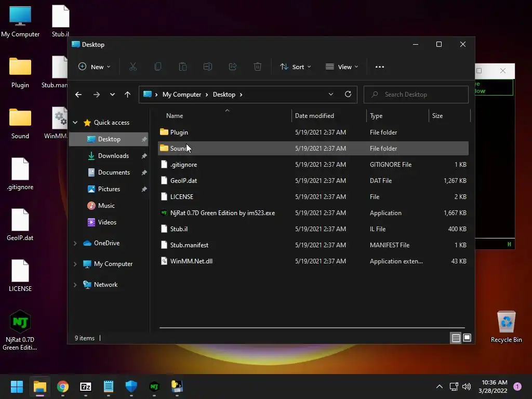This screenshot has width=532, height=399.
Task: Launch Chrome from the taskbar
Action: click(63, 387)
